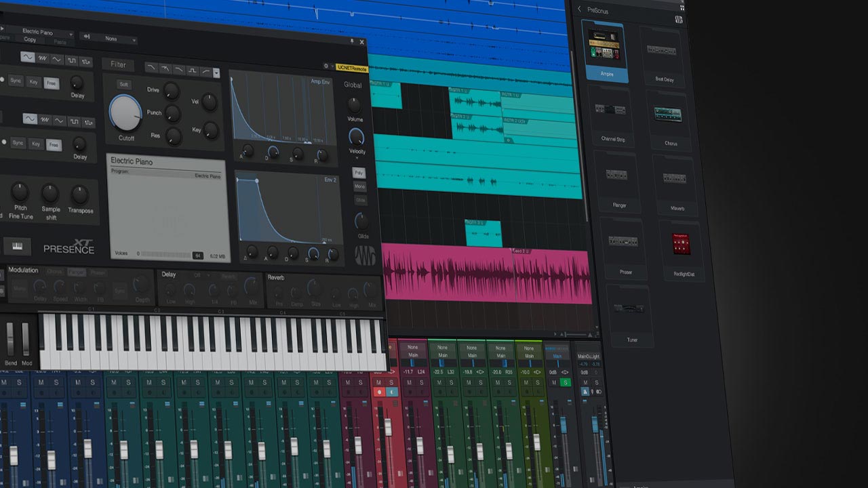The image size is (868, 488).
Task: Click the PreSonus logo icon in the browser header
Action: (679, 19)
